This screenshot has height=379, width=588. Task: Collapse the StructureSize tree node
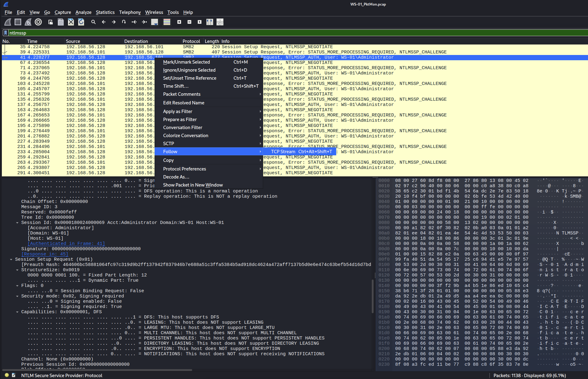point(17,270)
